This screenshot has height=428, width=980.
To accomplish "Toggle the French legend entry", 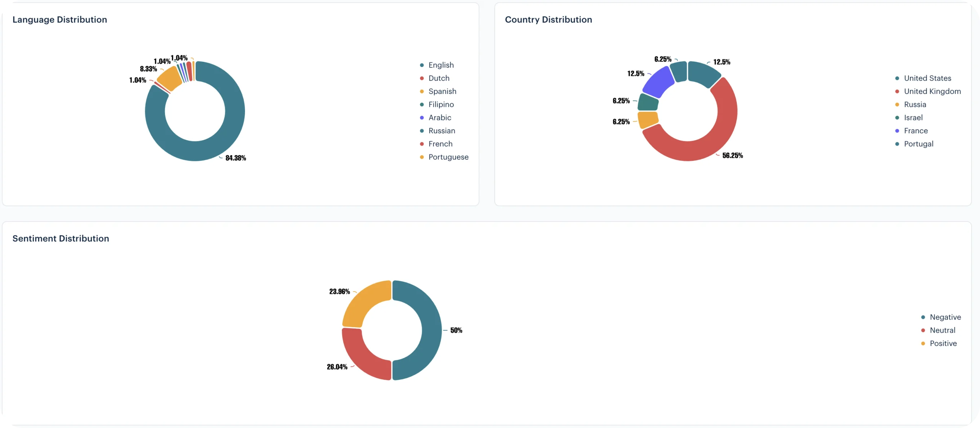I will [436, 144].
